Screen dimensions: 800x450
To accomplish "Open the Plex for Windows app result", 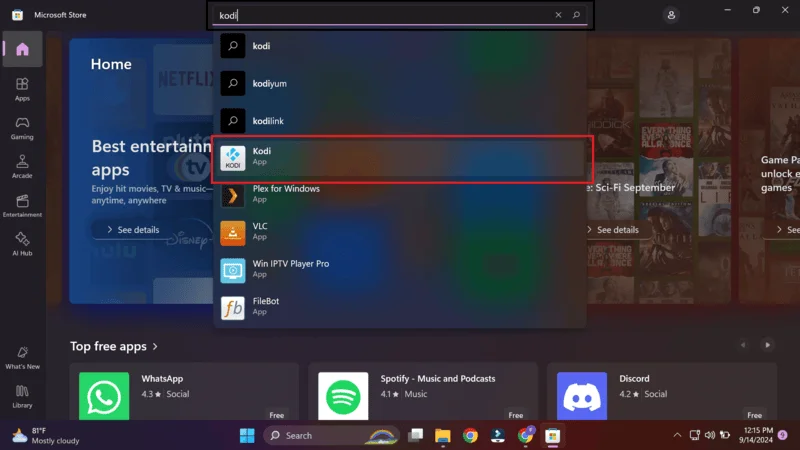I will click(x=400, y=195).
